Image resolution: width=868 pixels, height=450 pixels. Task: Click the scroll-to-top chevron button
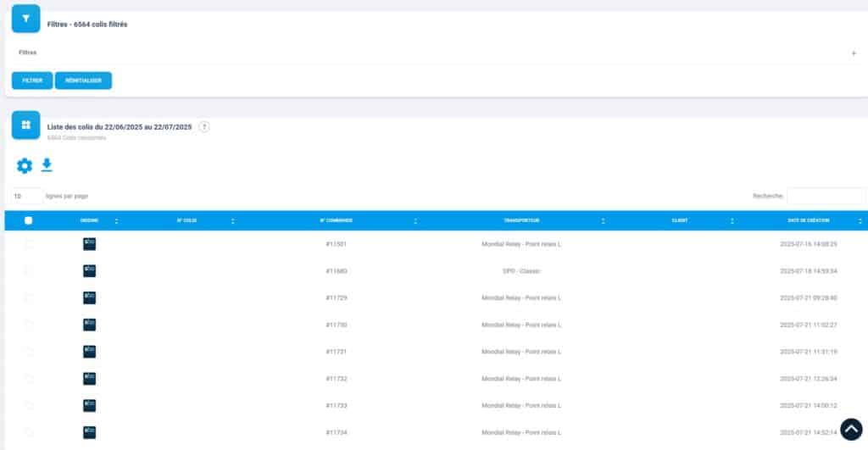(x=851, y=429)
